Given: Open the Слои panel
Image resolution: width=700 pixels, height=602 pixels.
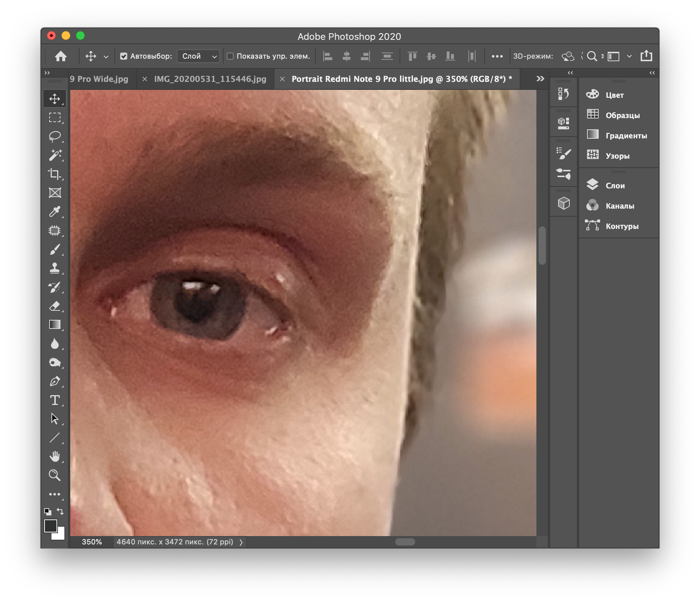Looking at the screenshot, I should click(615, 185).
